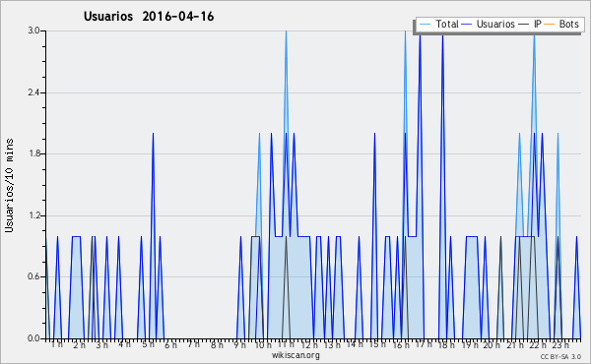Click the y-axis value 1.8
Image resolution: width=591 pixels, height=364 pixels.
click(34, 153)
